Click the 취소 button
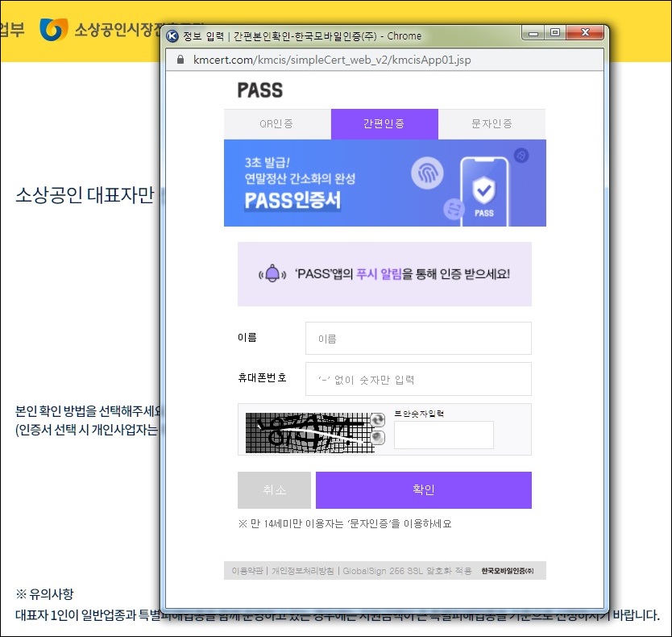This screenshot has height=637, width=672. pos(274,490)
